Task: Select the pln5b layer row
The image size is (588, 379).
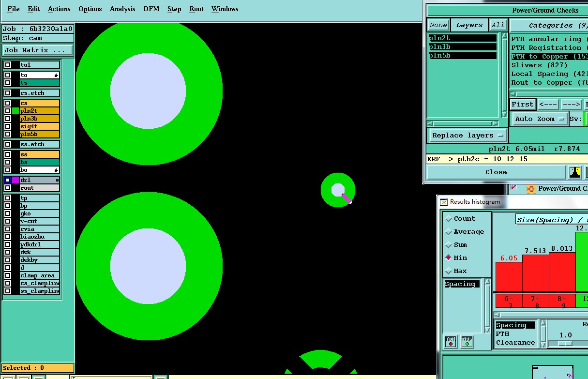Action: click(40, 134)
